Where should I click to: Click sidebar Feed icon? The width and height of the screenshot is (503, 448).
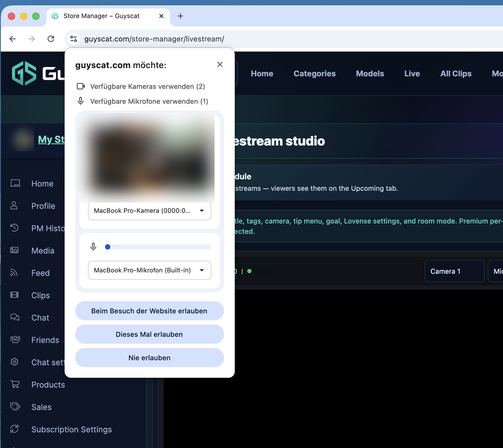click(x=14, y=273)
